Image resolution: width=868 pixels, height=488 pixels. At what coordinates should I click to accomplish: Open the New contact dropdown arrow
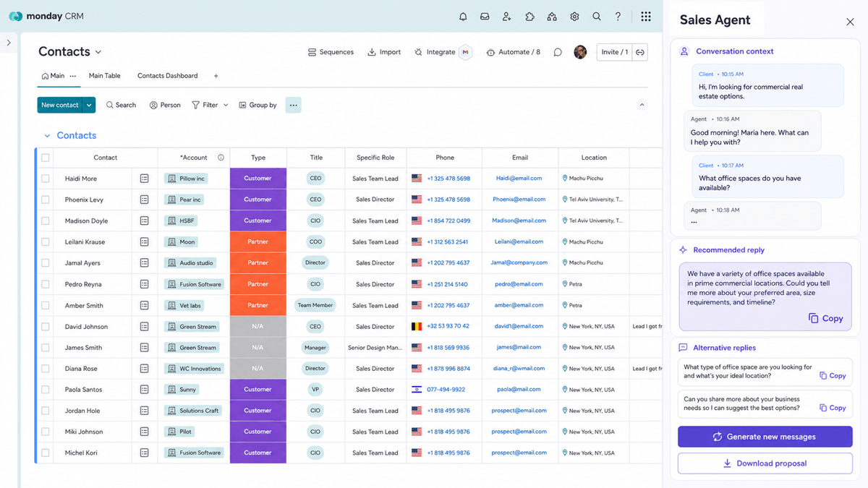[x=89, y=105]
